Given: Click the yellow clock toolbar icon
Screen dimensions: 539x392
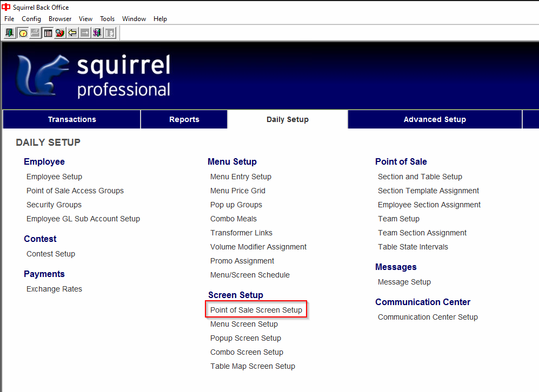Looking at the screenshot, I should pyautogui.click(x=23, y=33).
